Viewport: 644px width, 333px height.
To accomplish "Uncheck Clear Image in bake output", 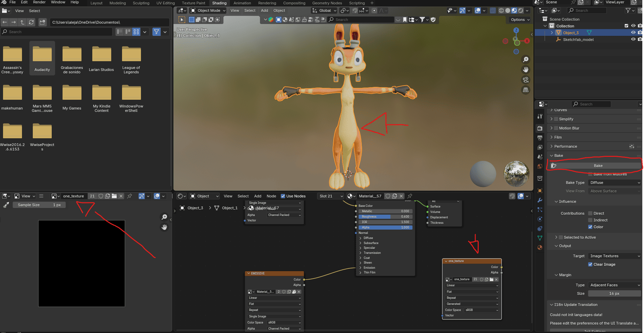I will [x=590, y=264].
